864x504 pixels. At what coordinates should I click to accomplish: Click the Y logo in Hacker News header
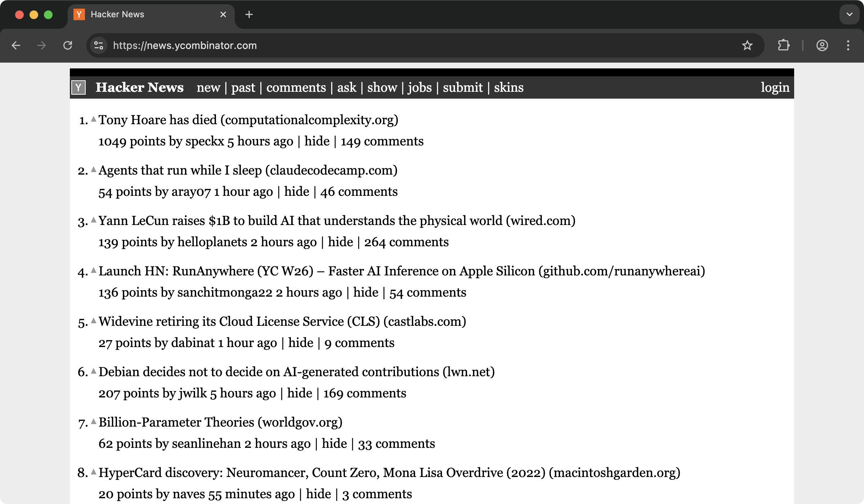coord(78,87)
